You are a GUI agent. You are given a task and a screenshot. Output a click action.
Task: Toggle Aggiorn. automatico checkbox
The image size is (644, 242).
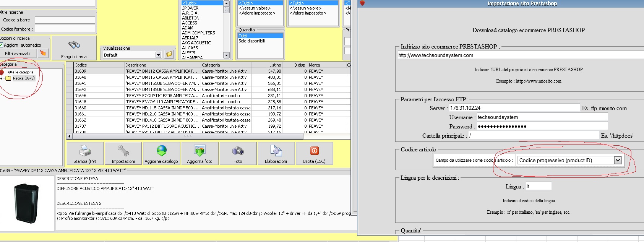[1, 45]
